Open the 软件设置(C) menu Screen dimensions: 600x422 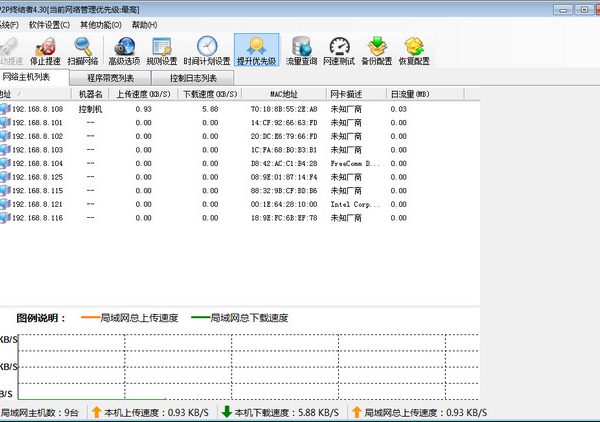pyautogui.click(x=49, y=23)
